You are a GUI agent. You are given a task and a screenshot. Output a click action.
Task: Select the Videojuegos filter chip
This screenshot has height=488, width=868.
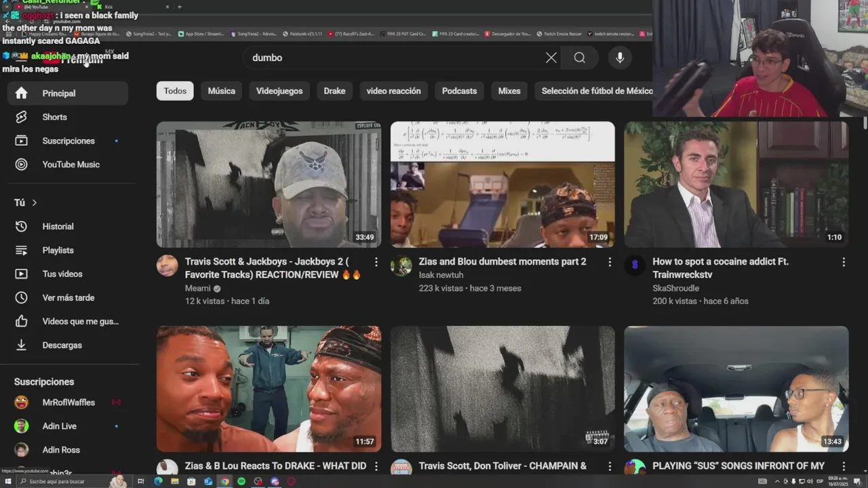coord(279,91)
